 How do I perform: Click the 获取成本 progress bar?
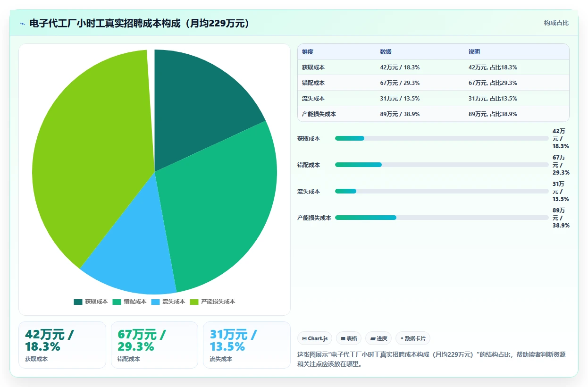click(x=442, y=138)
